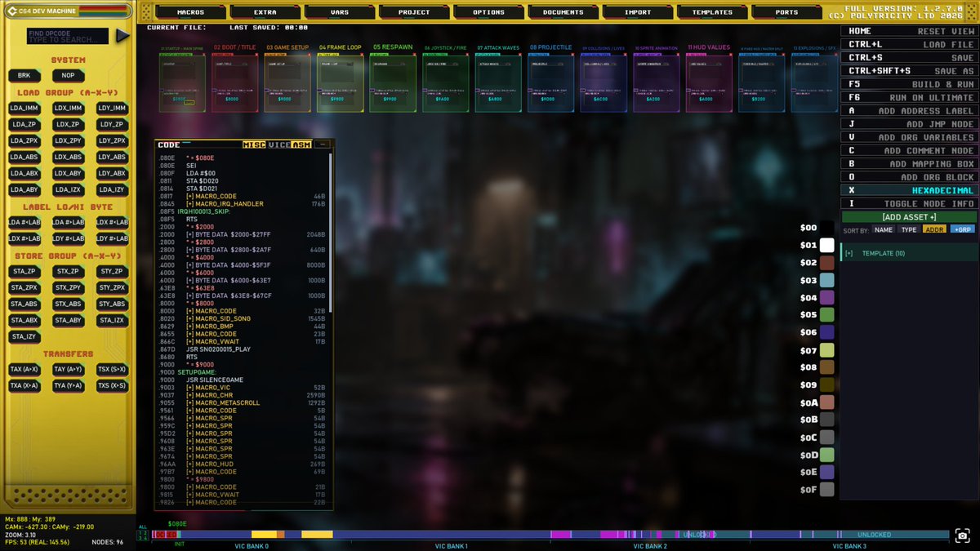Pick the $0A light red color swatch
Image resolution: width=980 pixels, height=551 pixels.
click(827, 402)
